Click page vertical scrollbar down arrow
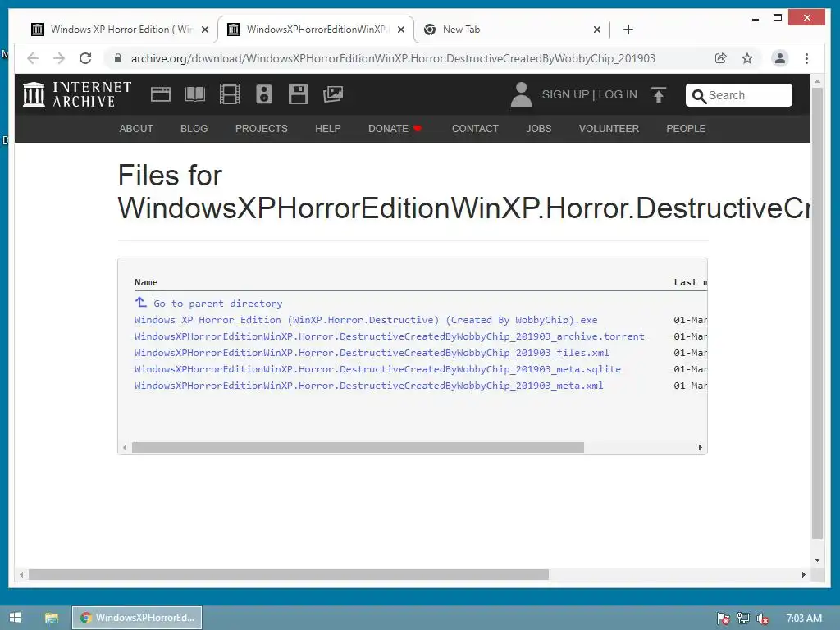The width and height of the screenshot is (840, 630). coord(818,560)
